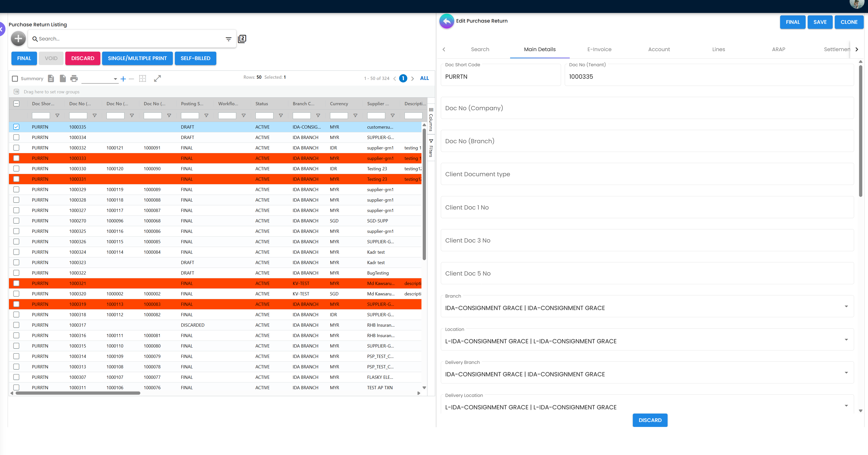The width and height of the screenshot is (868, 455).
Task: Check the row 1000330 checkbox
Action: pos(16,169)
